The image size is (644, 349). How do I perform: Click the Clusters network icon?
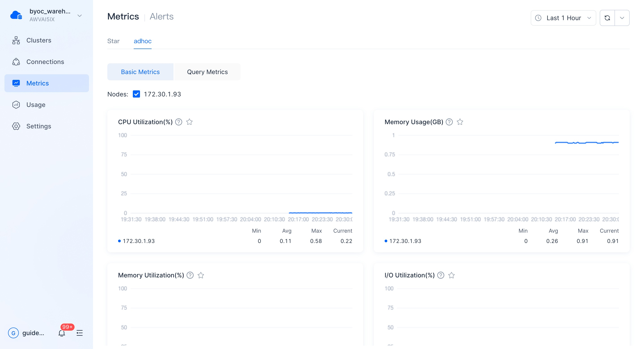click(16, 40)
